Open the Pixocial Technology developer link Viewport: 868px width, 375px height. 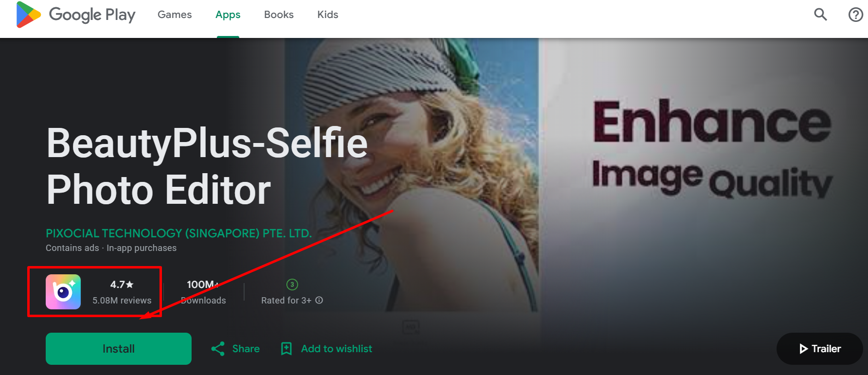coord(178,233)
